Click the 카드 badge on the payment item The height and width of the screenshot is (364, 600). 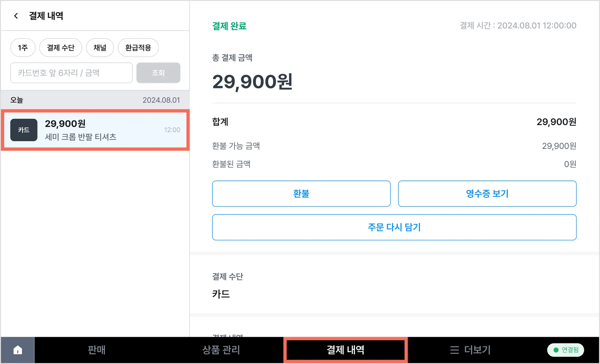tap(24, 130)
